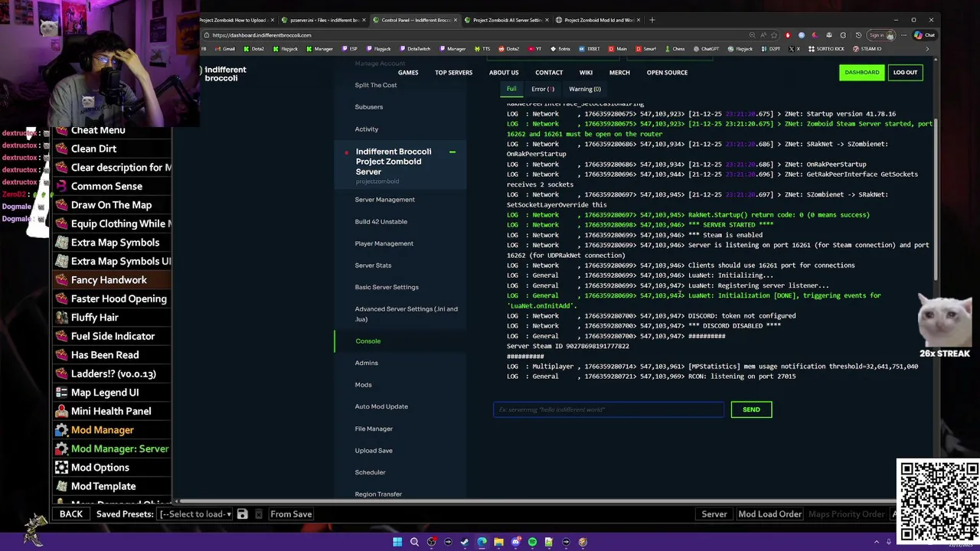Screen dimensions: 980x551
Task: Click the console log vertical scrollbar
Action: [937, 199]
